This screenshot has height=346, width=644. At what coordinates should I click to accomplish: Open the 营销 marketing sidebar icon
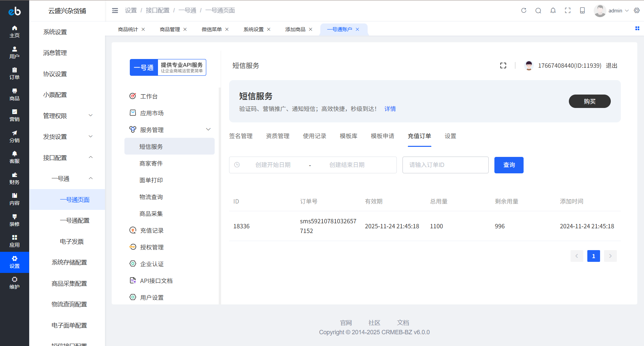point(14,115)
